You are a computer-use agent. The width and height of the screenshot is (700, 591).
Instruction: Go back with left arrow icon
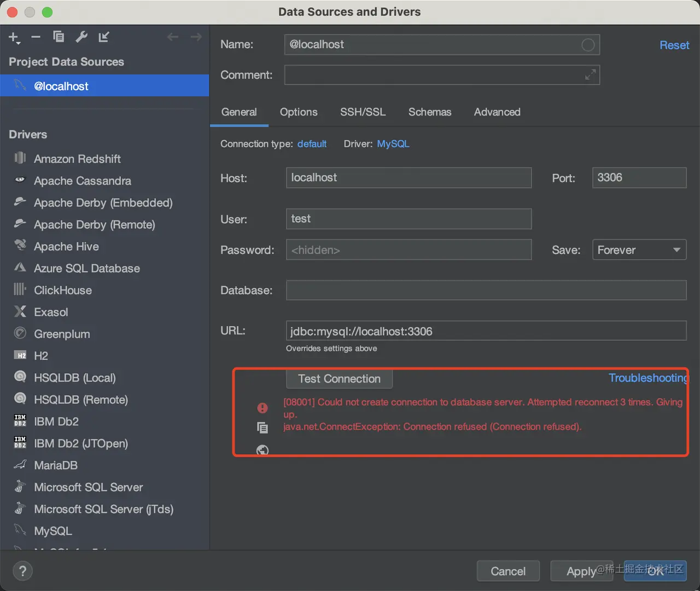[x=173, y=37]
